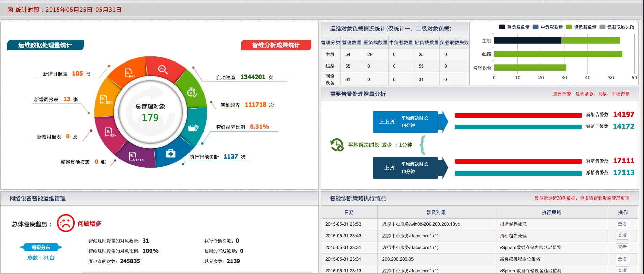Click the green cycle-check icon in ring
The height and width of the screenshot is (274, 644).
(x=192, y=92)
